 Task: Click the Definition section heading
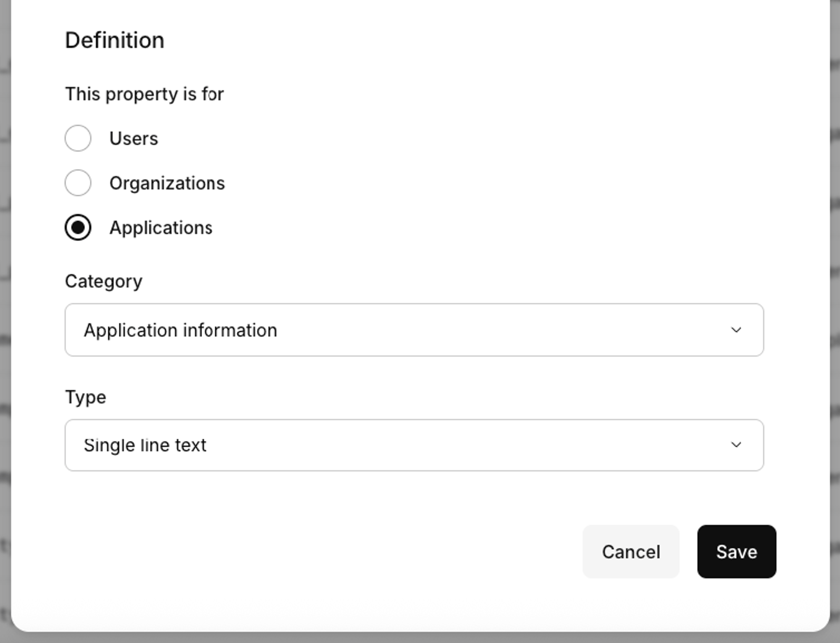tap(115, 40)
